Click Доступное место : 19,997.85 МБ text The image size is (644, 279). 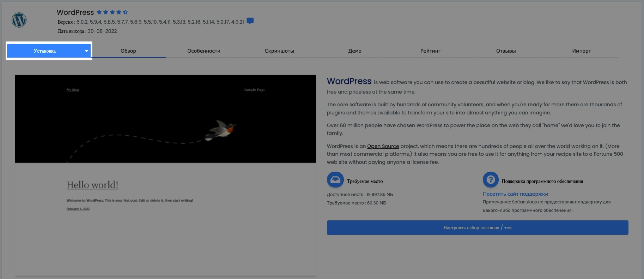[x=360, y=195]
